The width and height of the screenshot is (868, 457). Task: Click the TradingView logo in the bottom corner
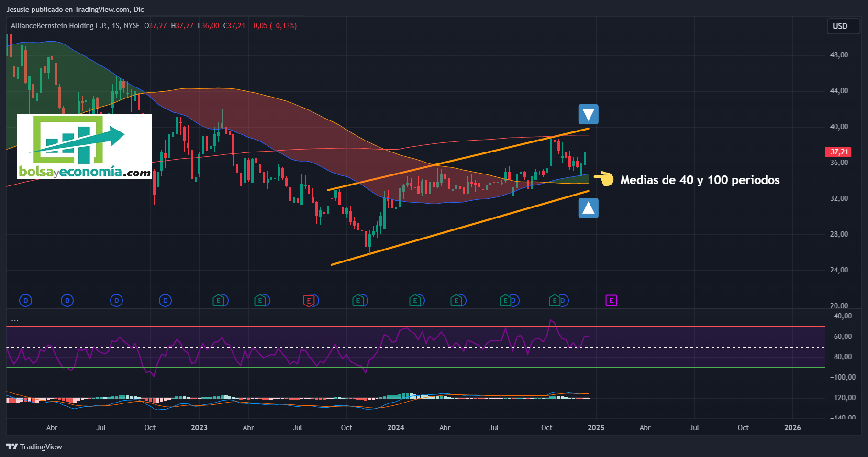tap(34, 446)
